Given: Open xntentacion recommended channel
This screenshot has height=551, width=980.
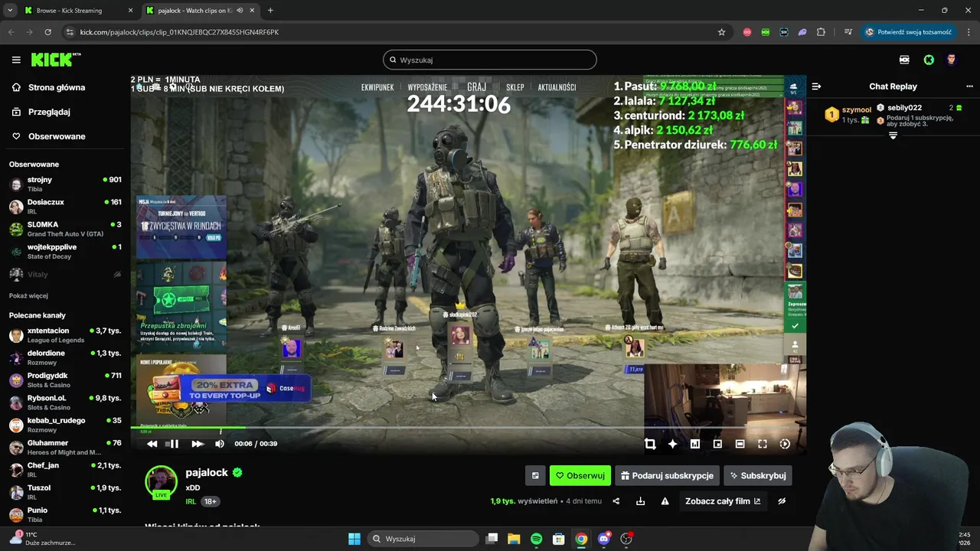Looking at the screenshot, I should (65, 335).
